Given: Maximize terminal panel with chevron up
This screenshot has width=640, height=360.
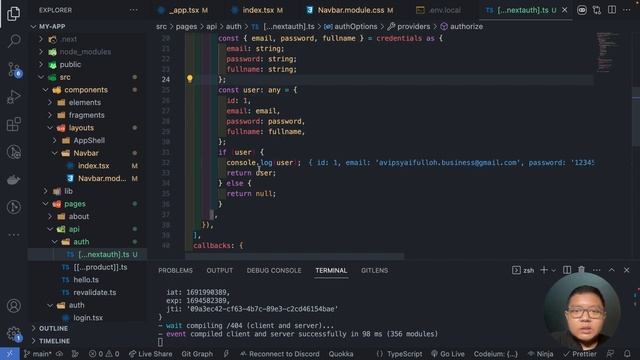Looking at the screenshot, I should (x=611, y=270).
